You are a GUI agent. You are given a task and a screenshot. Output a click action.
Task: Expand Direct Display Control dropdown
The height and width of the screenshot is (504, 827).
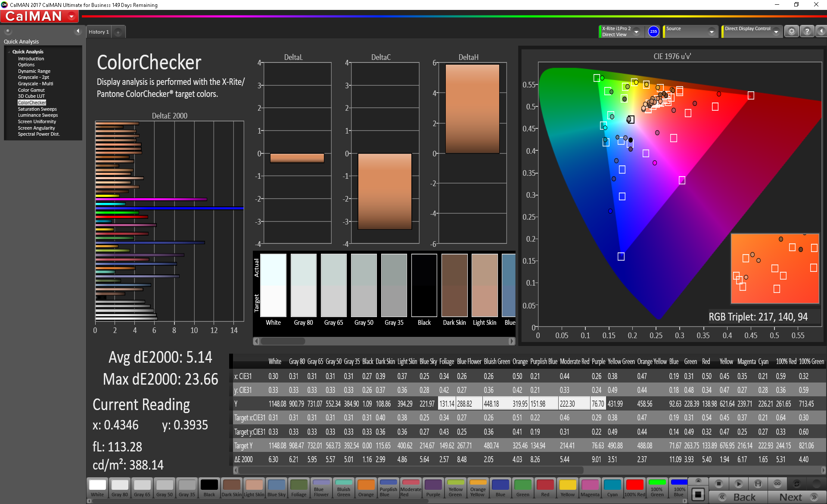pyautogui.click(x=776, y=31)
